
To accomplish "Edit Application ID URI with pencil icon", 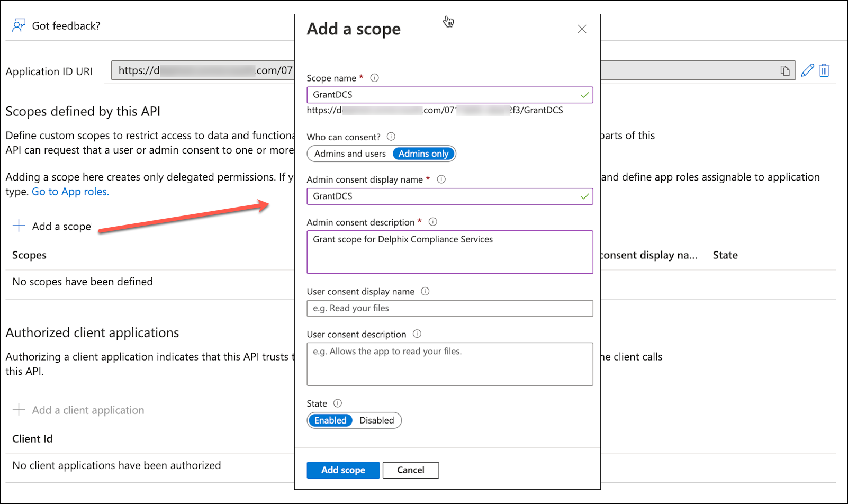I will tap(807, 70).
